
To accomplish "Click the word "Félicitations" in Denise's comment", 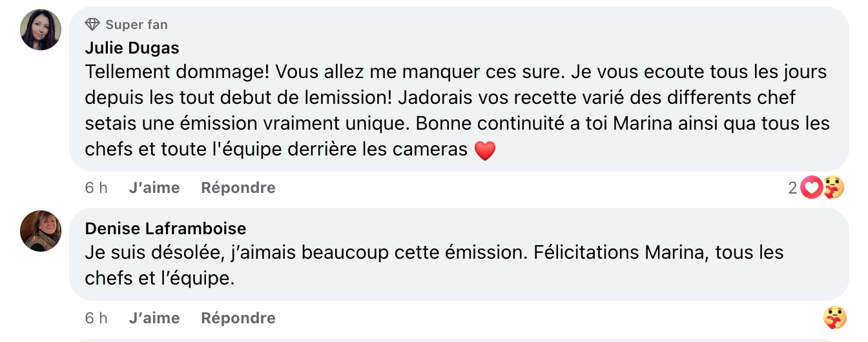I will (x=586, y=252).
